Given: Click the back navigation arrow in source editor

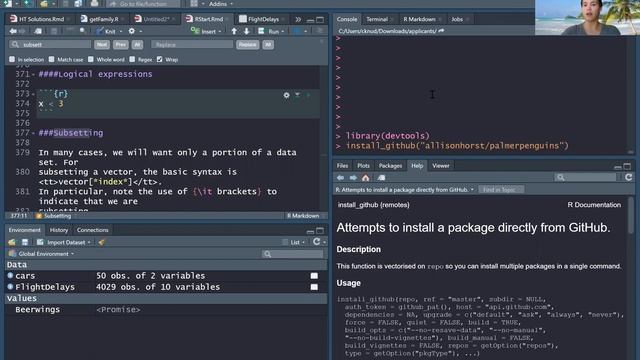Looking at the screenshot, I should coord(13,31).
